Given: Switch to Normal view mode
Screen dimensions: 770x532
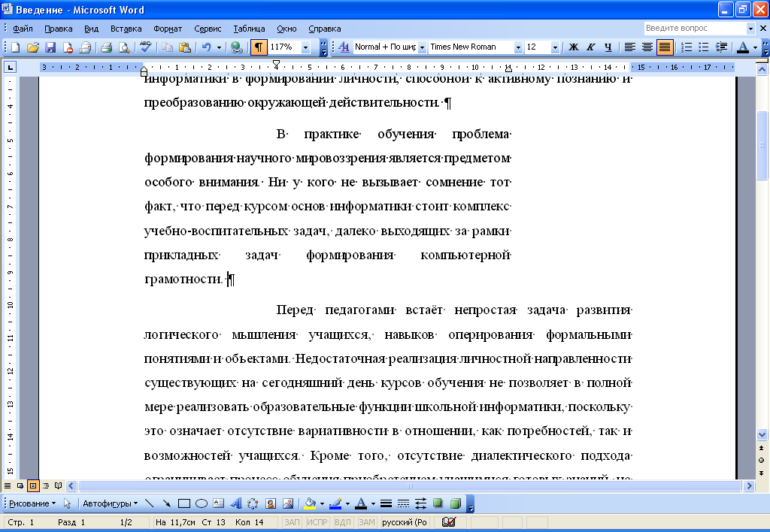Looking at the screenshot, I should 8,486.
